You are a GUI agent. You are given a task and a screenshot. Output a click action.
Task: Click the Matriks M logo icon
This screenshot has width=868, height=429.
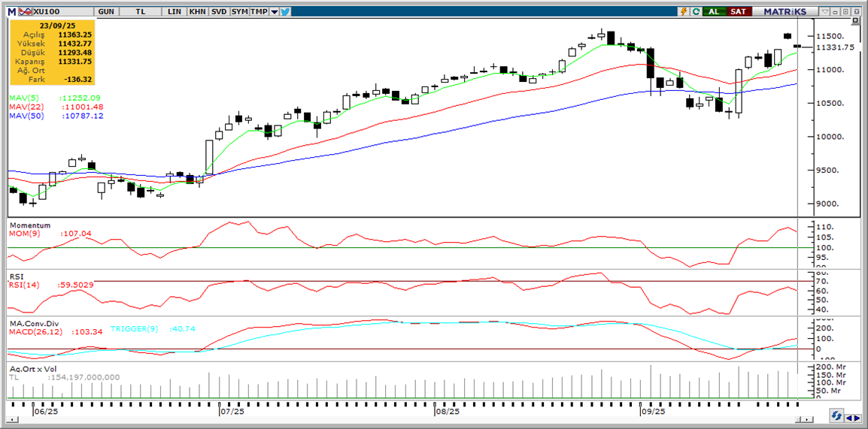(x=11, y=11)
